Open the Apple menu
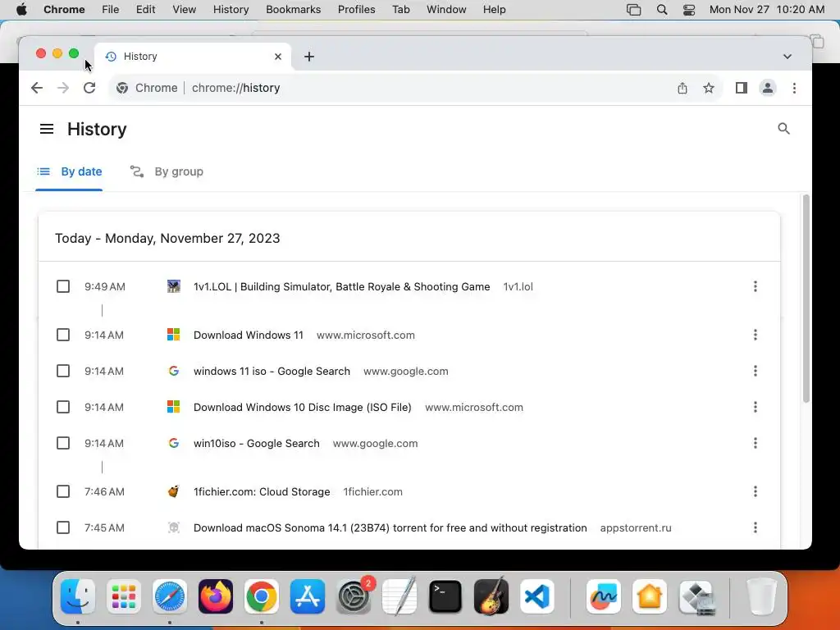 (x=21, y=10)
